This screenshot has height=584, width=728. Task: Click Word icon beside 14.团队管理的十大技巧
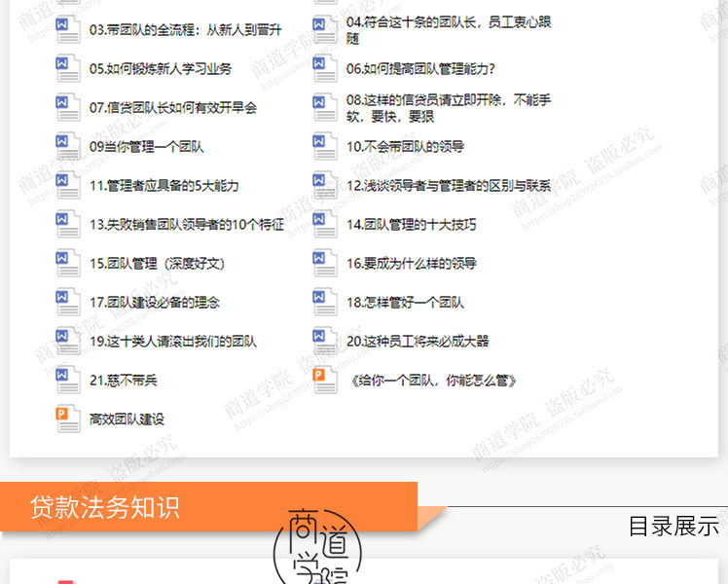click(x=325, y=224)
